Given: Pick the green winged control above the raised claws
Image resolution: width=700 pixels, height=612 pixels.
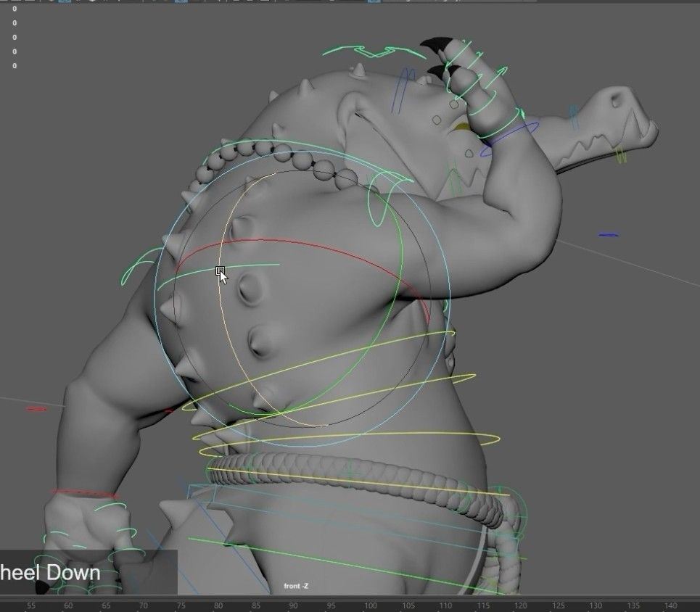Looking at the screenshot, I should (375, 51).
